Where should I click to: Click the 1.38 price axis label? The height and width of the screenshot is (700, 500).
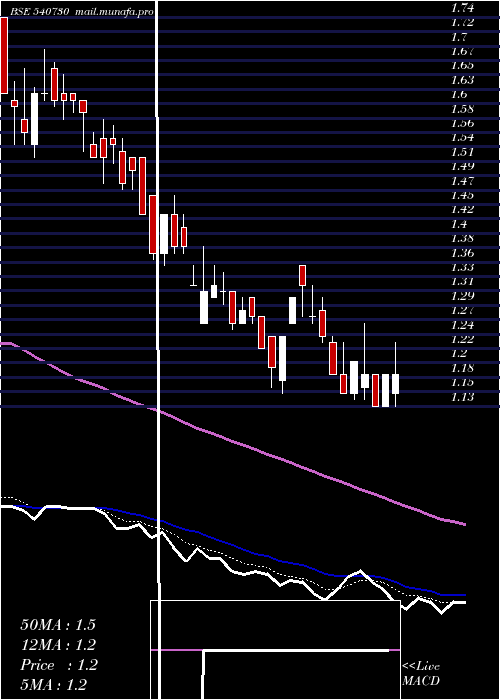point(462,238)
